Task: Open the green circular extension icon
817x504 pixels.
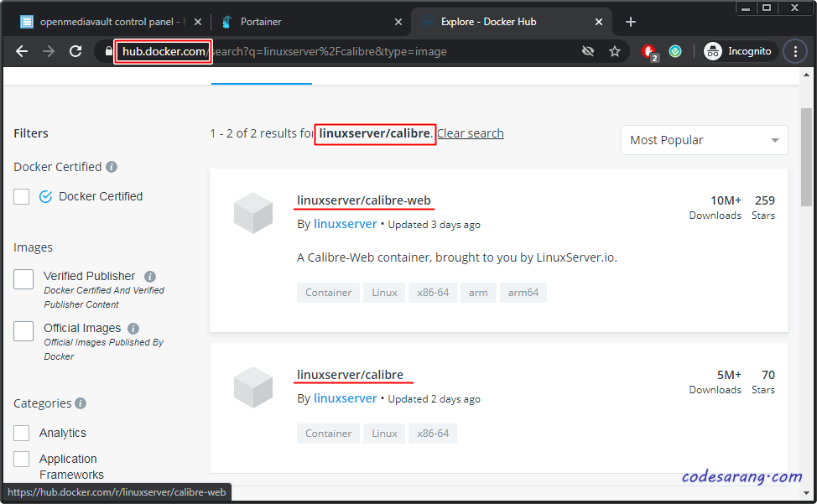Action: point(675,51)
